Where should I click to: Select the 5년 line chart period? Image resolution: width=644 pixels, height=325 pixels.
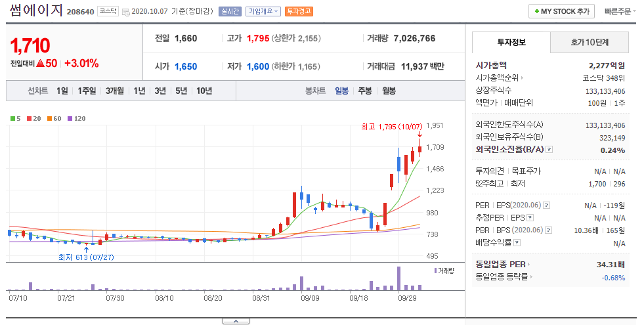coord(181,91)
